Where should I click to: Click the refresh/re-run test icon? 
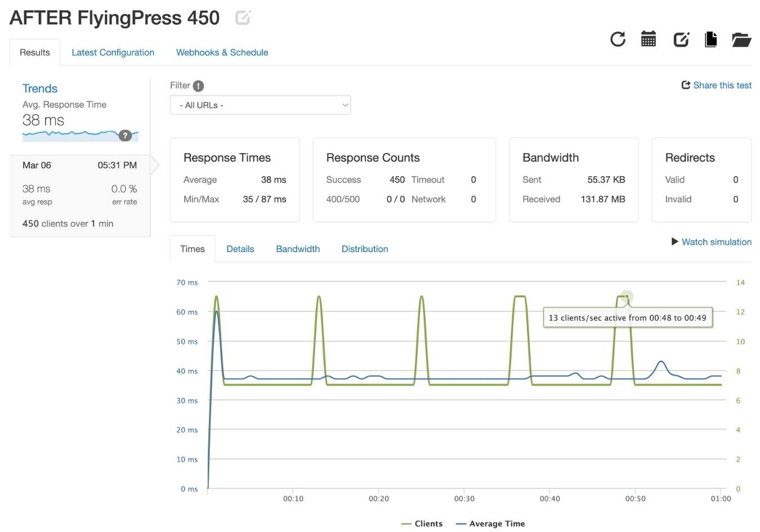pyautogui.click(x=618, y=39)
